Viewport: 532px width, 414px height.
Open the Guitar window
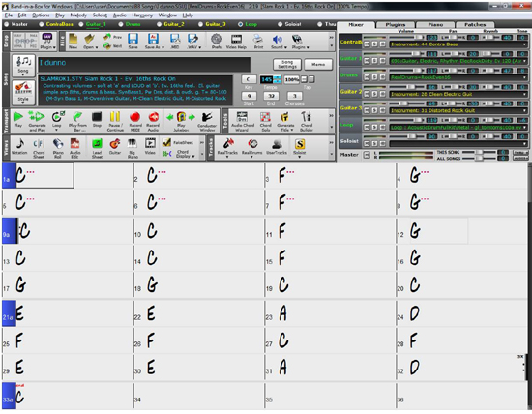coord(115,147)
